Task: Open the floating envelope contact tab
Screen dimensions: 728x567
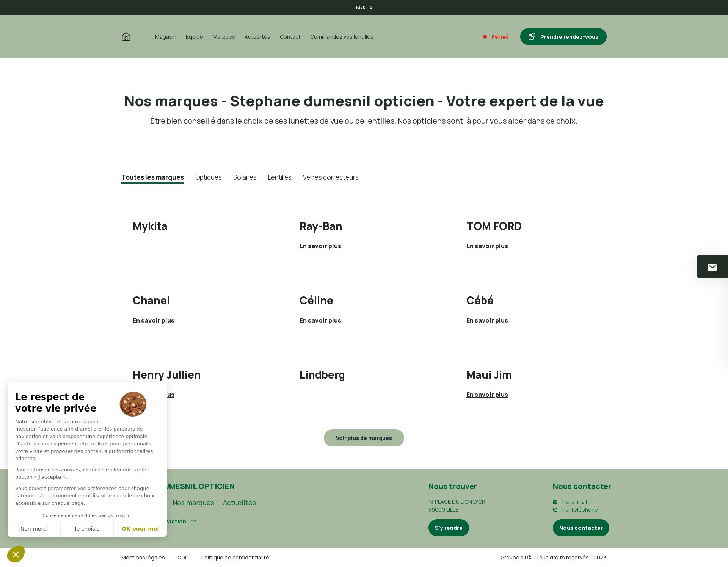Action: [x=712, y=267]
